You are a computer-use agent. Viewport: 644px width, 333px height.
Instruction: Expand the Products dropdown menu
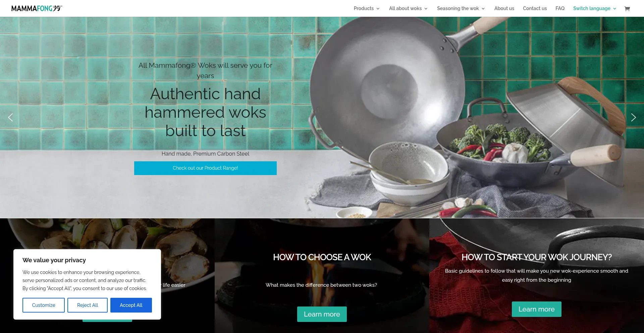[366, 8]
